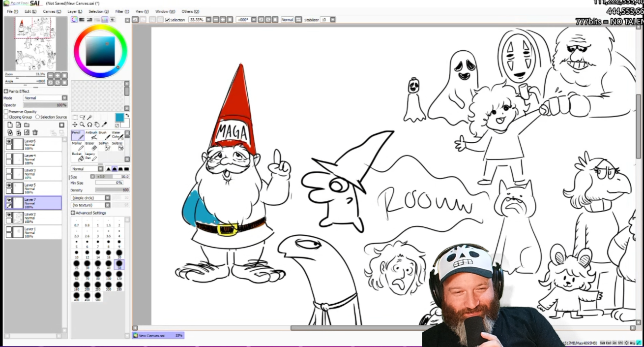Image resolution: width=644 pixels, height=347 pixels.
Task: Select the Marker tool
Action: coord(77,146)
